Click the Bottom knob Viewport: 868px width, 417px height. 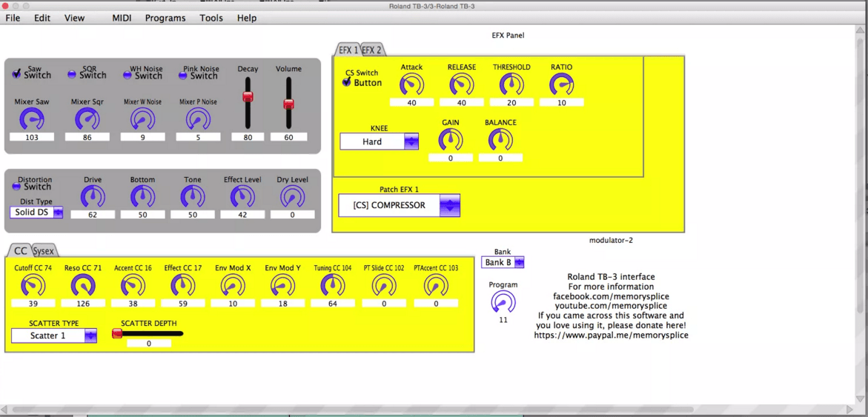coord(142,197)
